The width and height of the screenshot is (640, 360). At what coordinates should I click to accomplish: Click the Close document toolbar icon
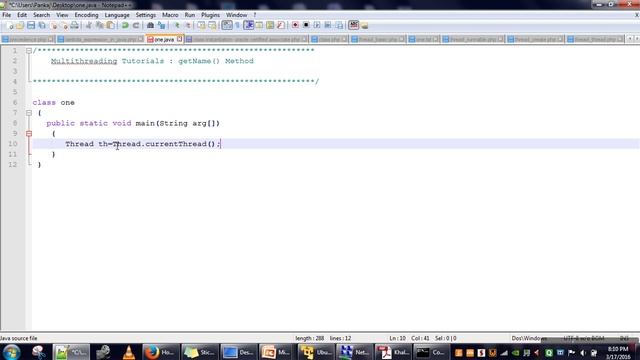(53, 25)
